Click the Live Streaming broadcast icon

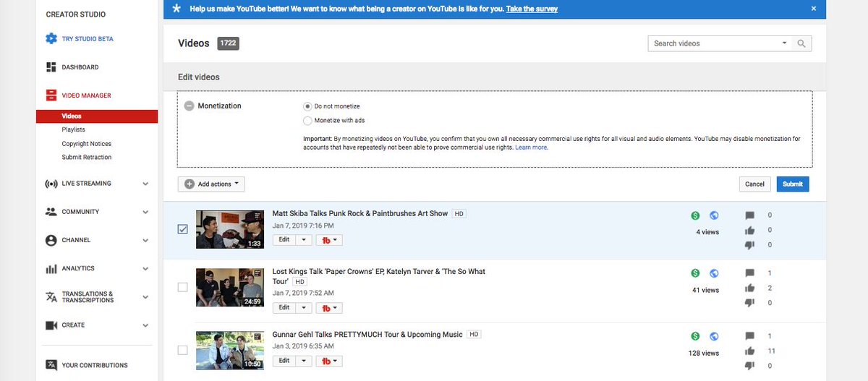[x=51, y=184]
